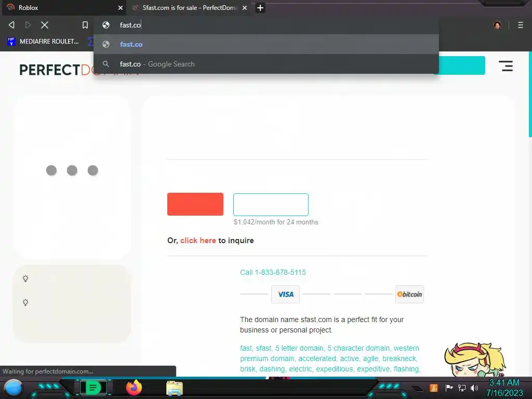Open the 'premium domain' keyword link

pyautogui.click(x=267, y=358)
